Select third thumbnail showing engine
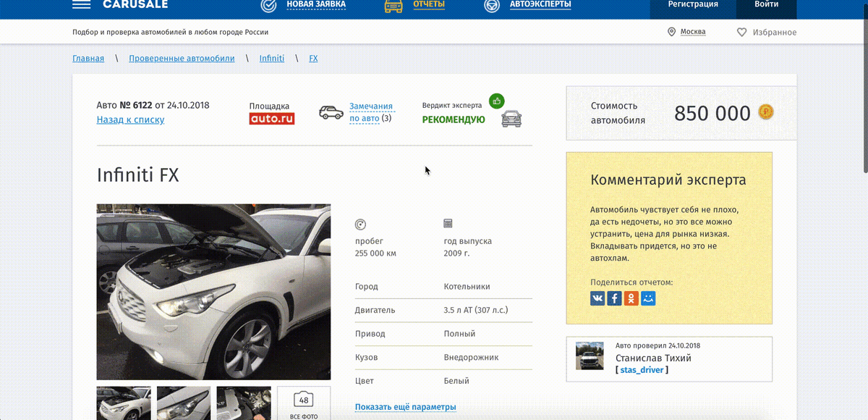Screen dimensions: 868x420 pyautogui.click(x=244, y=403)
